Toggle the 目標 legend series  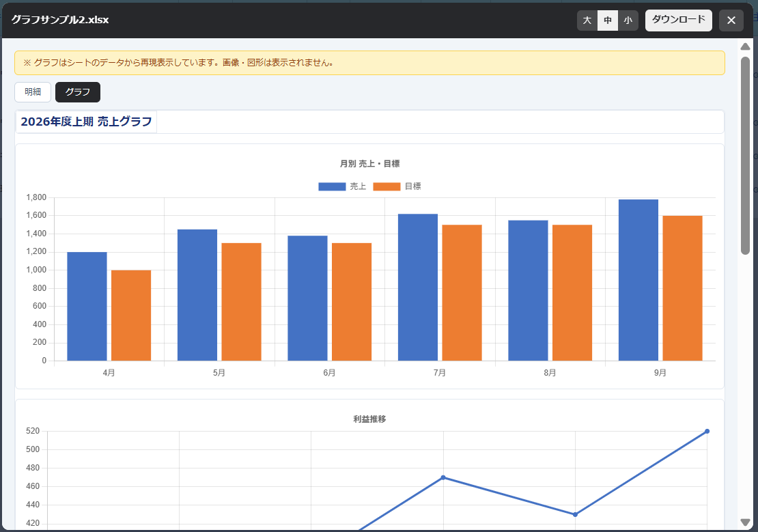(x=397, y=186)
